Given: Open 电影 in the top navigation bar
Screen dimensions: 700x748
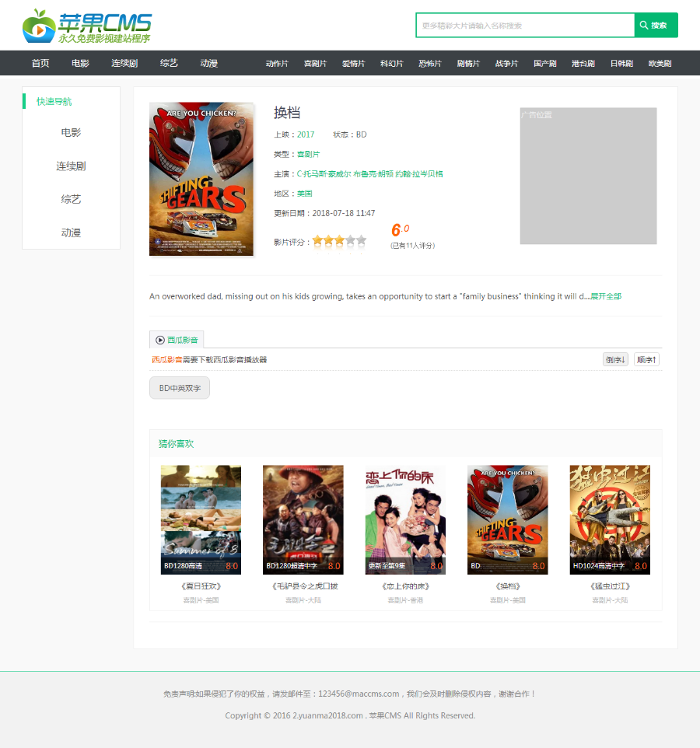Looking at the screenshot, I should coord(80,63).
